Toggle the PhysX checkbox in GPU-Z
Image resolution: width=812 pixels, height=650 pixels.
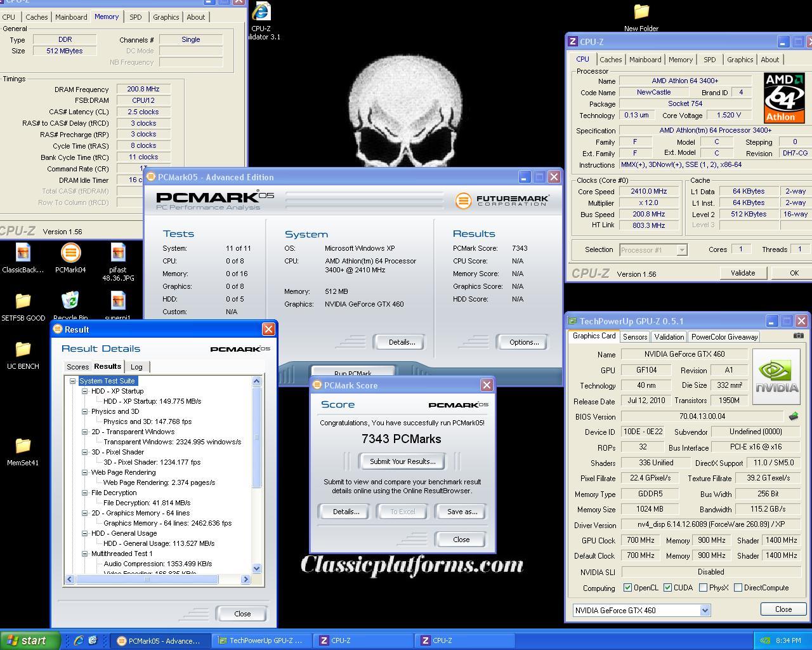click(703, 588)
